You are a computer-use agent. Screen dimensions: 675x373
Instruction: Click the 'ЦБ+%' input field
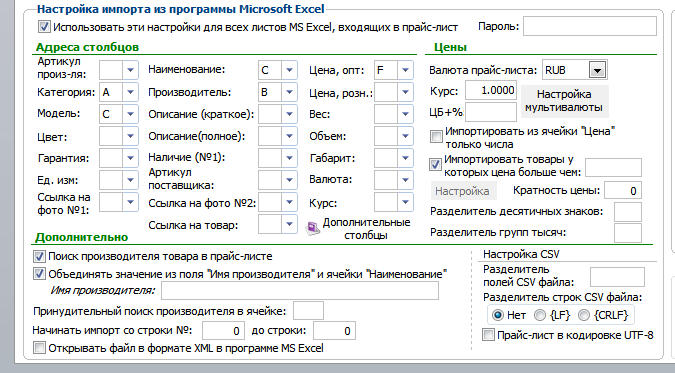click(491, 112)
